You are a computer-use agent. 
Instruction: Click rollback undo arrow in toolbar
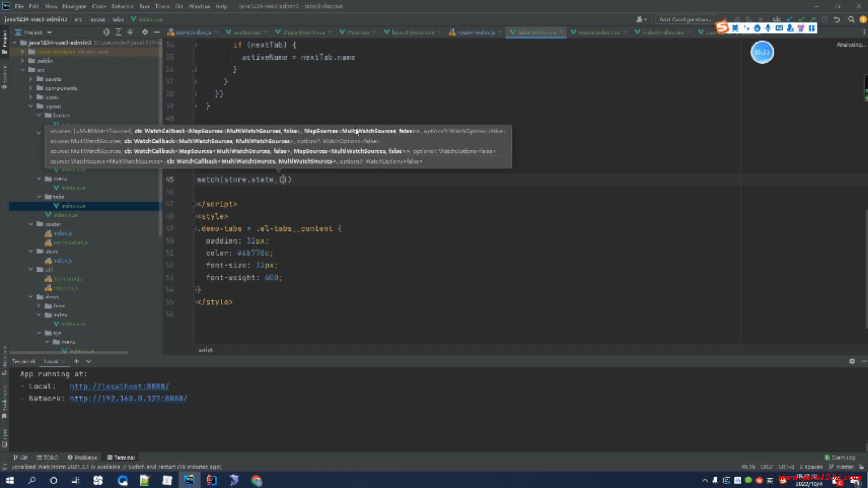(x=837, y=19)
